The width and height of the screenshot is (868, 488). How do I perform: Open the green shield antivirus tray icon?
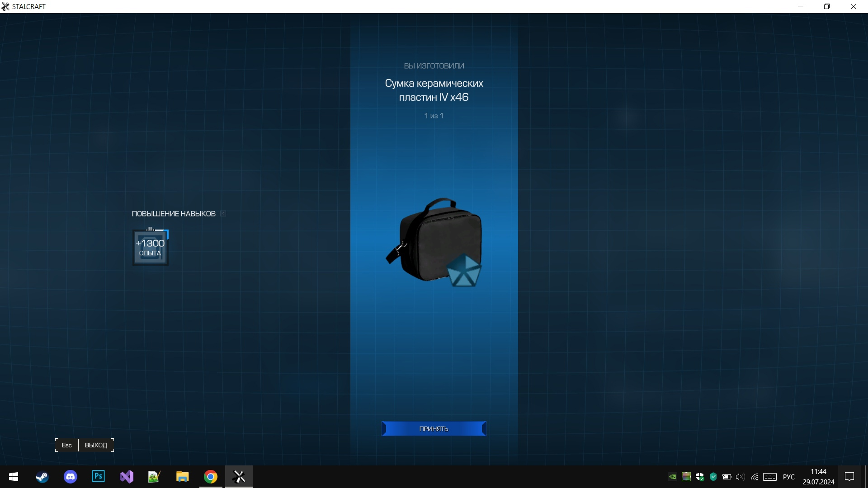(713, 477)
